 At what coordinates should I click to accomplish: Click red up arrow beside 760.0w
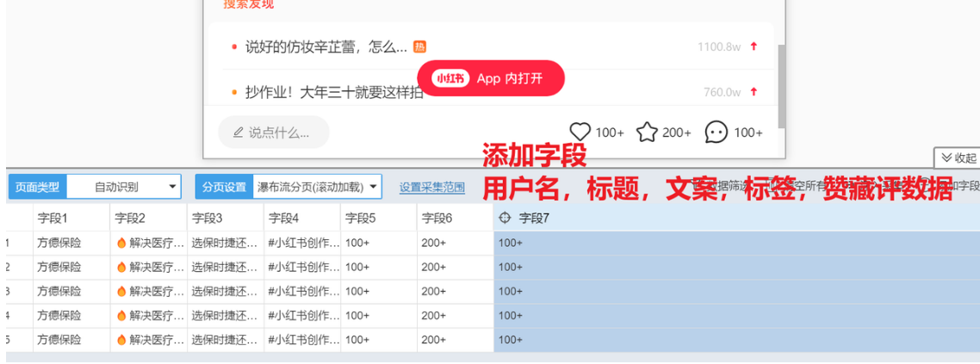[x=754, y=92]
